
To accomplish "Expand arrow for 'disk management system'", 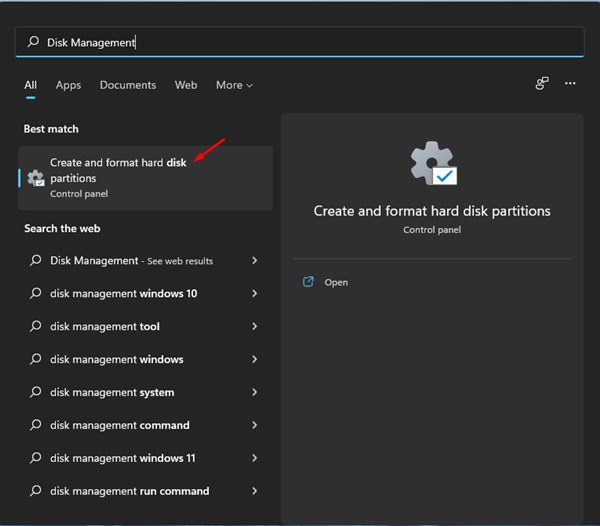I will [x=255, y=392].
